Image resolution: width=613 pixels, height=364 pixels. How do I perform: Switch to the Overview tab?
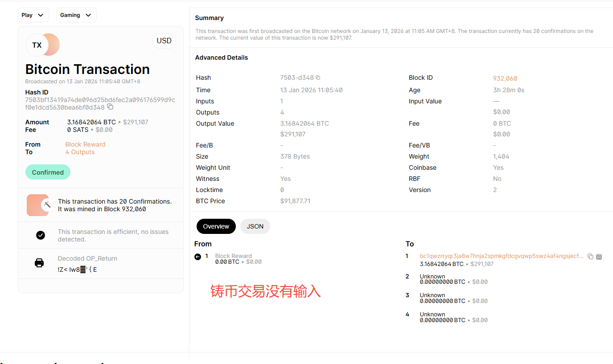click(x=216, y=226)
